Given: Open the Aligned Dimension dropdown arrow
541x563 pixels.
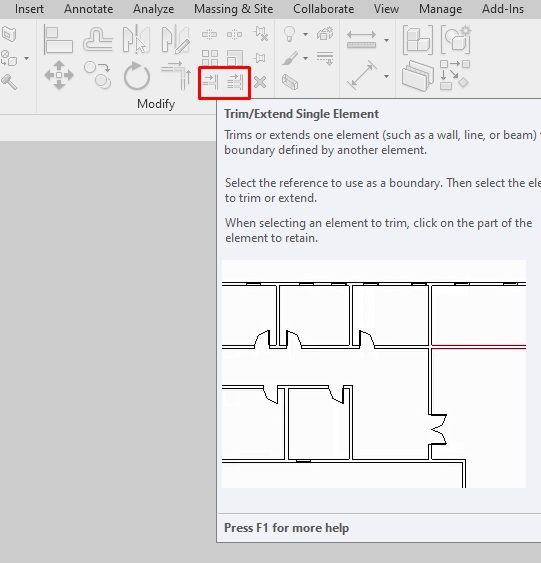Looking at the screenshot, I should pos(386,76).
